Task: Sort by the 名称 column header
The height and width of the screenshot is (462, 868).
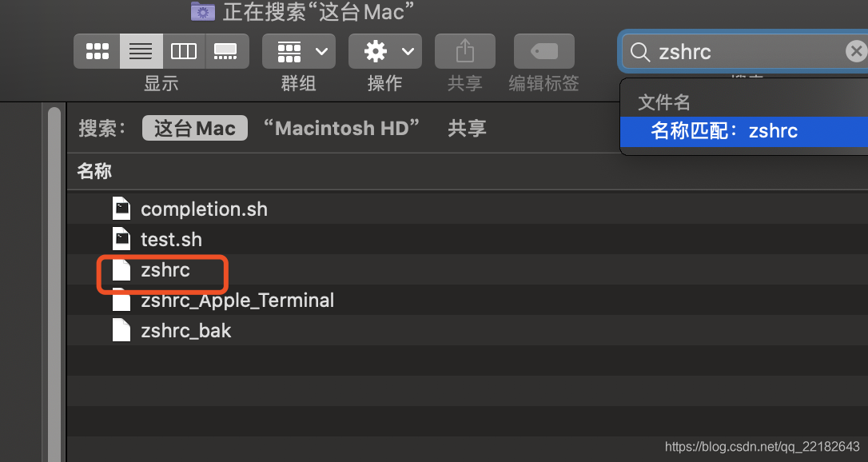Action: click(x=94, y=171)
